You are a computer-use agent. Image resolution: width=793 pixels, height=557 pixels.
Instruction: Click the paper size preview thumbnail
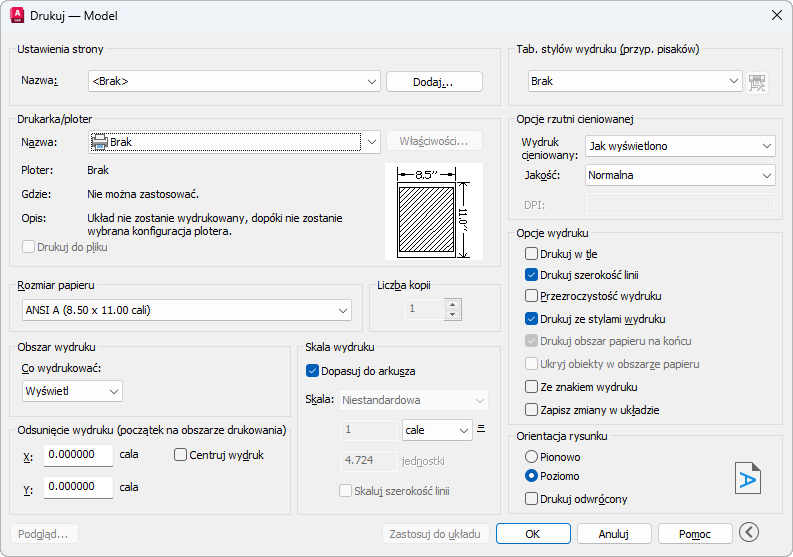click(x=434, y=212)
